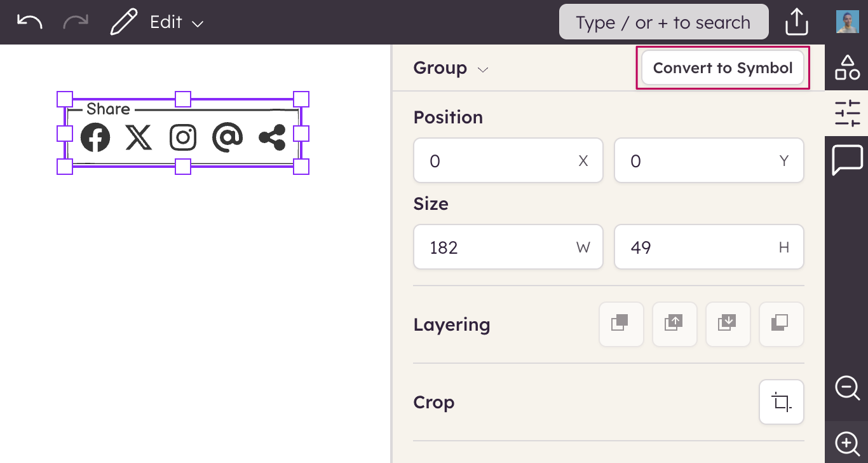
Task: Open the shapes library panel icon
Action: 847,67
